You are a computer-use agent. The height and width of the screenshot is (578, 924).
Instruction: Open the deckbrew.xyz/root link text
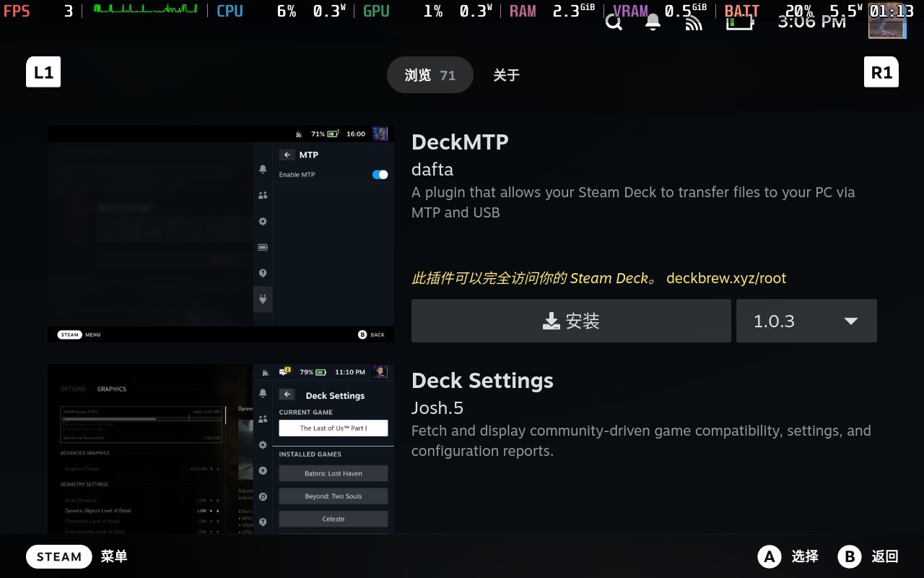point(726,278)
